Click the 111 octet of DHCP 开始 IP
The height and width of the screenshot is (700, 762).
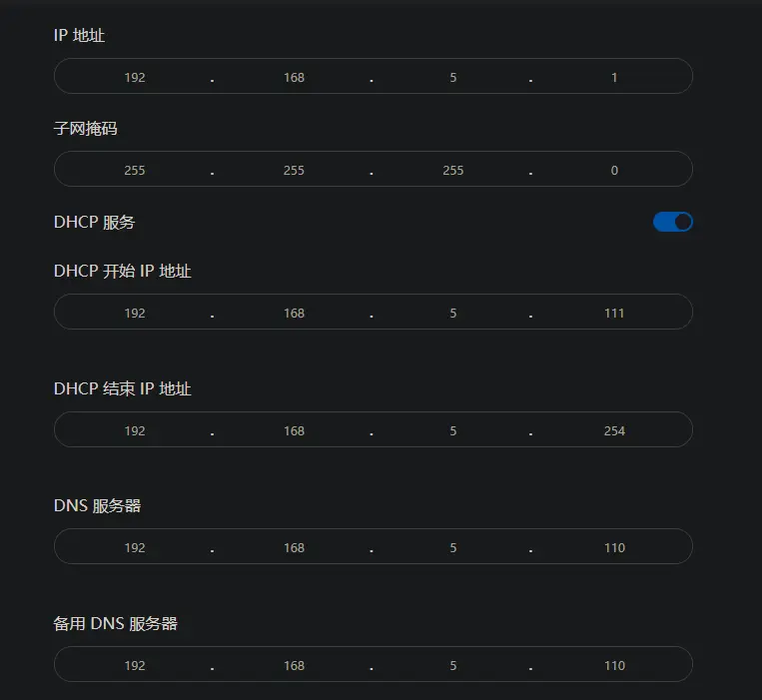(x=614, y=313)
